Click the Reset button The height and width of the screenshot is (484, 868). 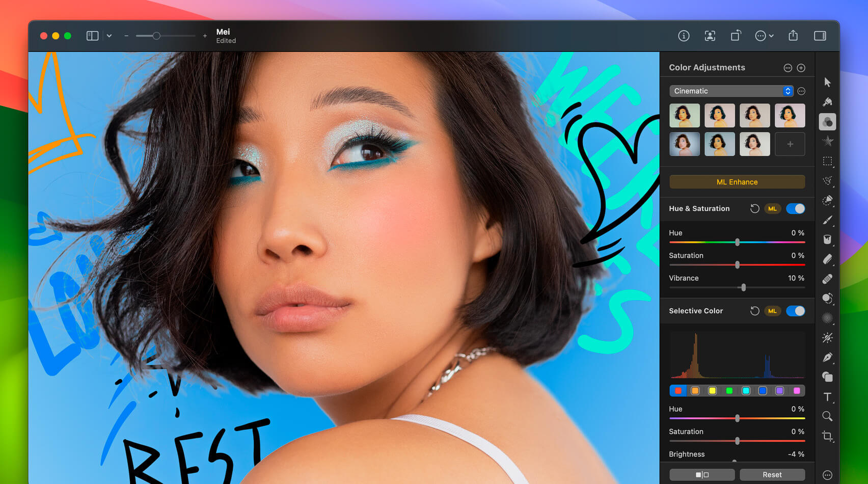772,474
